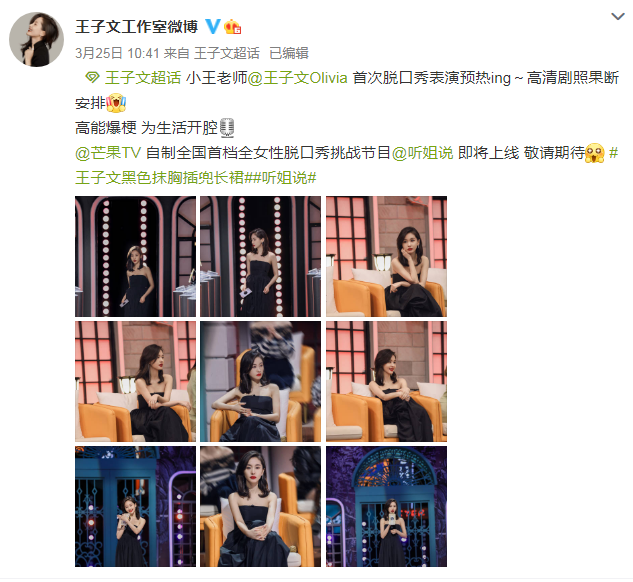Image resolution: width=633 pixels, height=582 pixels.
Task: Open hashtag #王子文黑色抹胸插兜长裙#
Action: pos(347,165)
